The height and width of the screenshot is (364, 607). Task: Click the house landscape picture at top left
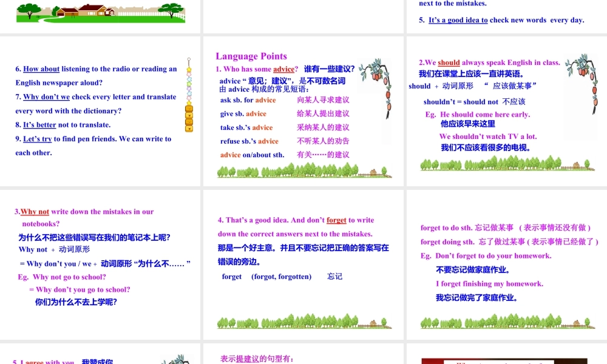coord(100,12)
